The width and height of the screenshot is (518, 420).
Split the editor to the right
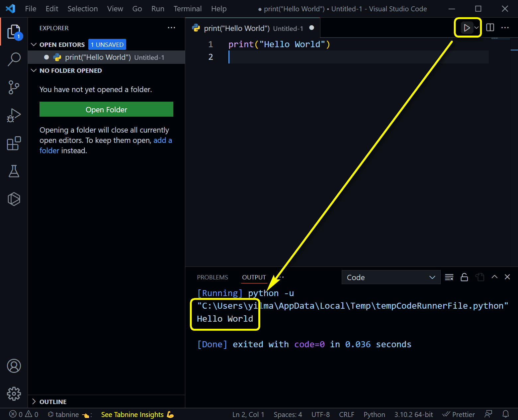[490, 28]
